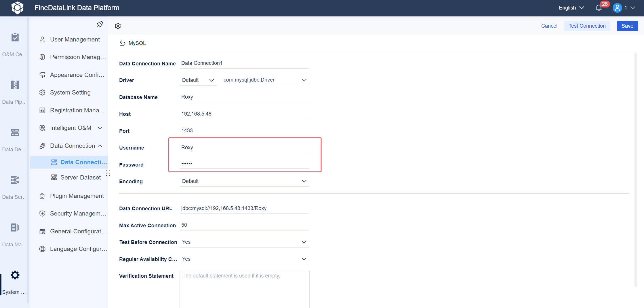This screenshot has height=308, width=644.
Task: Collapse the Data Connection menu group
Action: click(100, 146)
